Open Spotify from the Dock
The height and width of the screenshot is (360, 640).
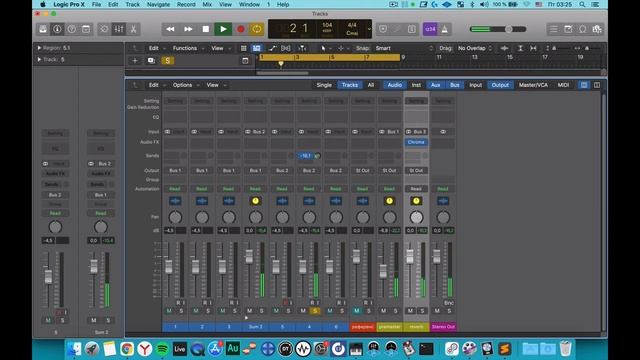pyautogui.click(x=162, y=349)
